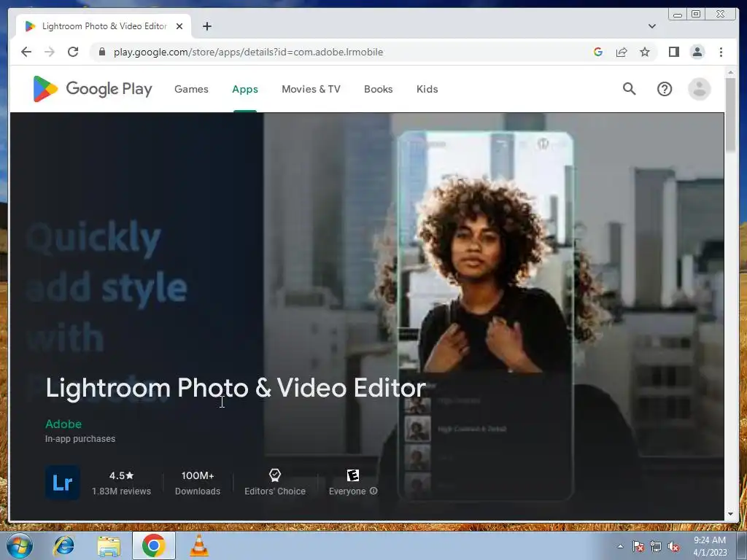Screen dimensions: 747x560
Task: Select the Apps tab
Action: [245, 89]
